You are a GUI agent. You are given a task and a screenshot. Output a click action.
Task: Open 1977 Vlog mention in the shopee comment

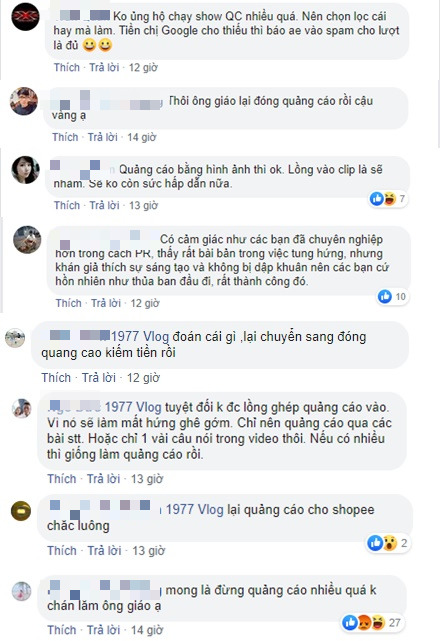(195, 510)
